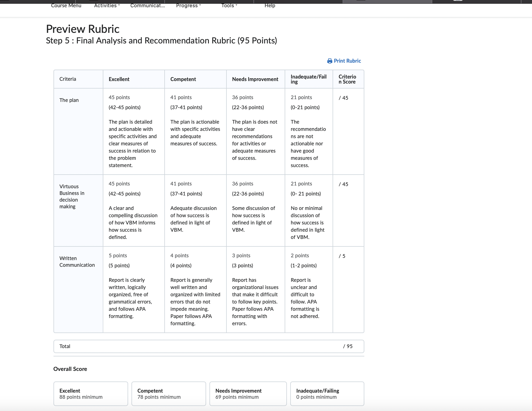Click the / 95 total score
The height and width of the screenshot is (411, 532).
348,346
